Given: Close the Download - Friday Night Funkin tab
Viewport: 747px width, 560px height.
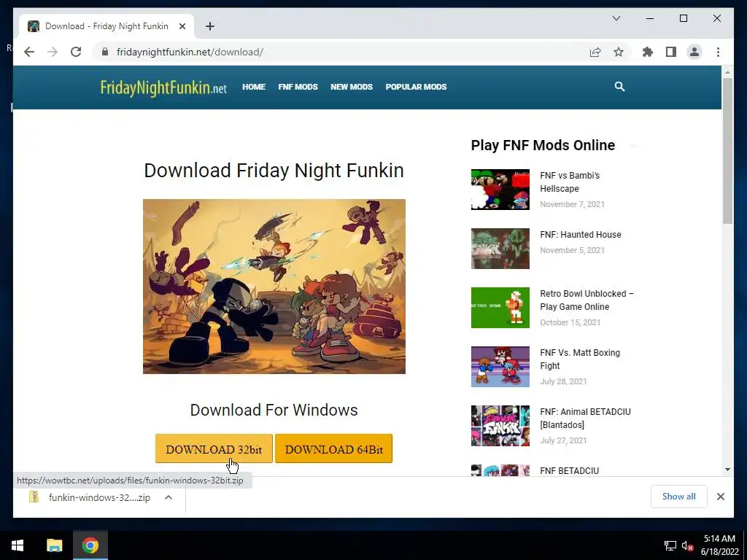Looking at the screenshot, I should [x=182, y=26].
